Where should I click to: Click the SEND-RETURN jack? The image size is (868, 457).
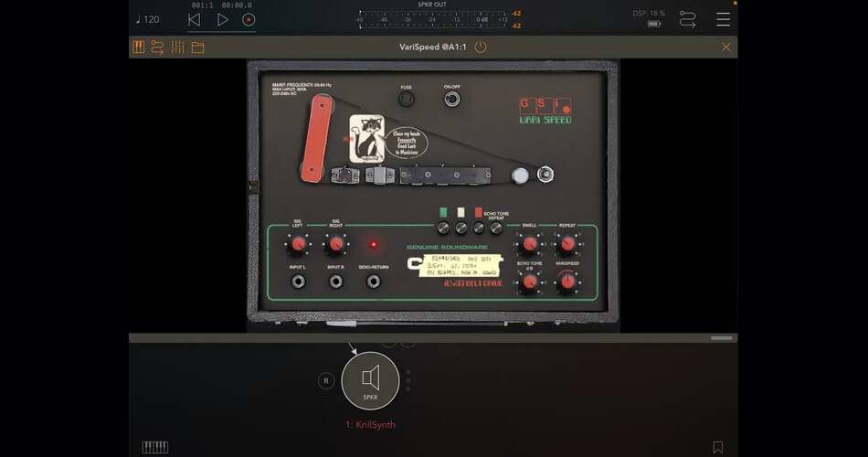tap(374, 282)
